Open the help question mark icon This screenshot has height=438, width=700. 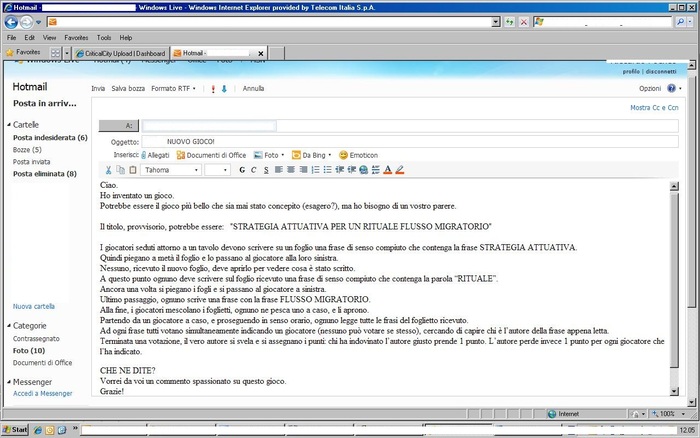671,88
